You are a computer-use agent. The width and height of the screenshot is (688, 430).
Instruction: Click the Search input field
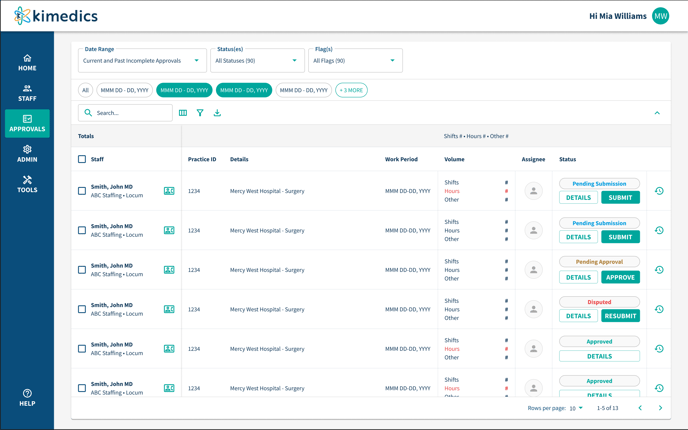tap(130, 113)
